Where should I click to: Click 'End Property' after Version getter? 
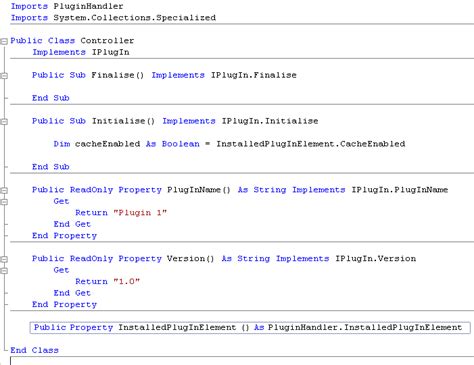click(x=64, y=304)
